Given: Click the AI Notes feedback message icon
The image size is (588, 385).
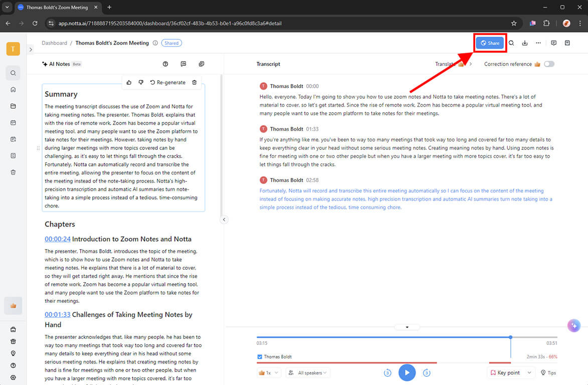Looking at the screenshot, I should 183,64.
